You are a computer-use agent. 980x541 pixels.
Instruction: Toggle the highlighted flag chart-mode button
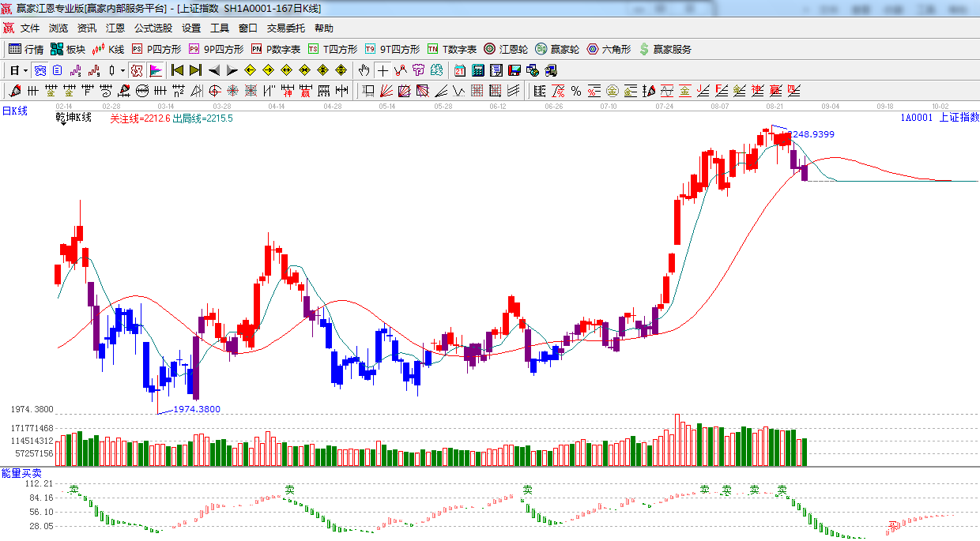(x=155, y=70)
